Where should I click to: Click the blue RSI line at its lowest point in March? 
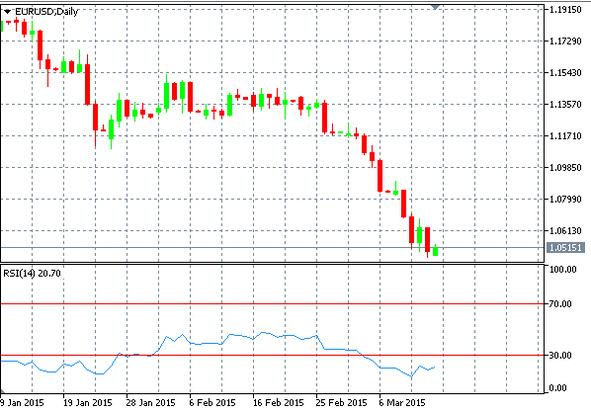412,376
